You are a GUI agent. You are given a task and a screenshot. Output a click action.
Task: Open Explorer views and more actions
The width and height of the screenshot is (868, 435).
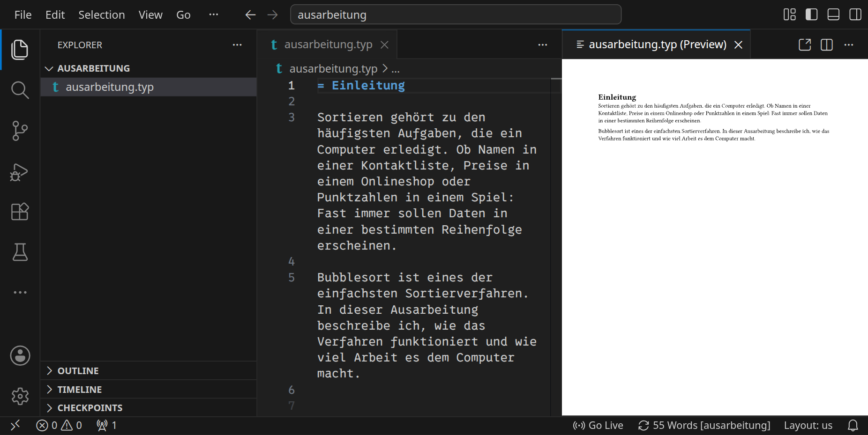(237, 45)
